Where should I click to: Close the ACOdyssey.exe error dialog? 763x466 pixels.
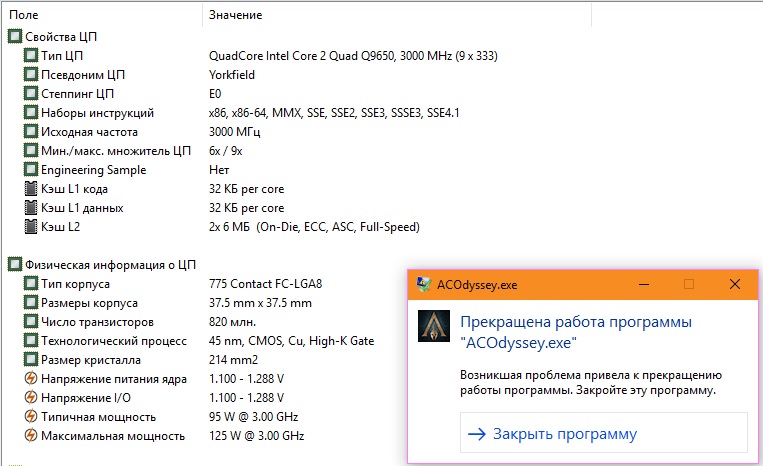[735, 284]
